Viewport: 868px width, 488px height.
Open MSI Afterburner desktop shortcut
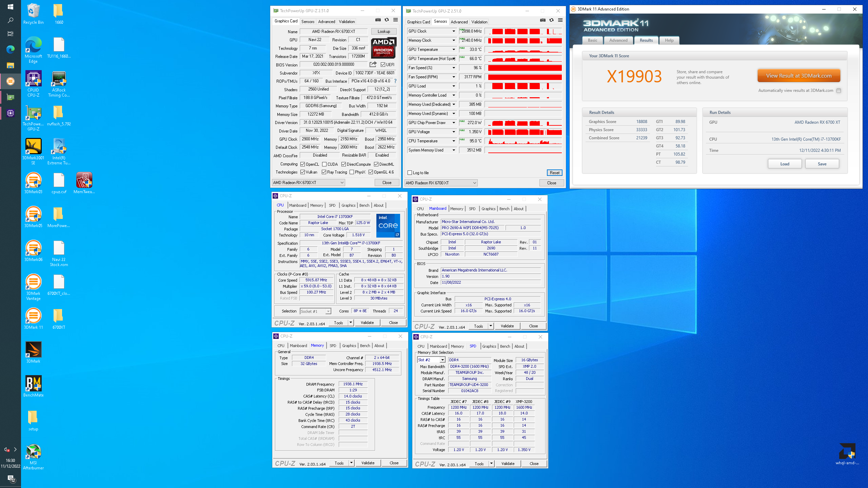[x=33, y=456]
